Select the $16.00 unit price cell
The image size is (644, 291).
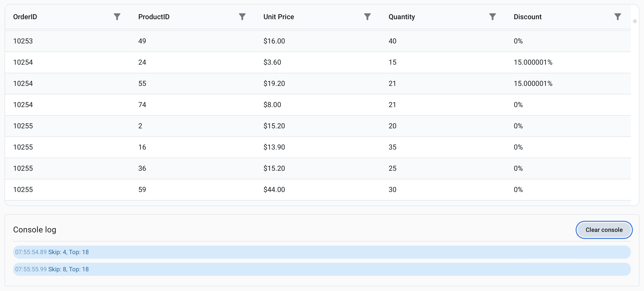318,41
